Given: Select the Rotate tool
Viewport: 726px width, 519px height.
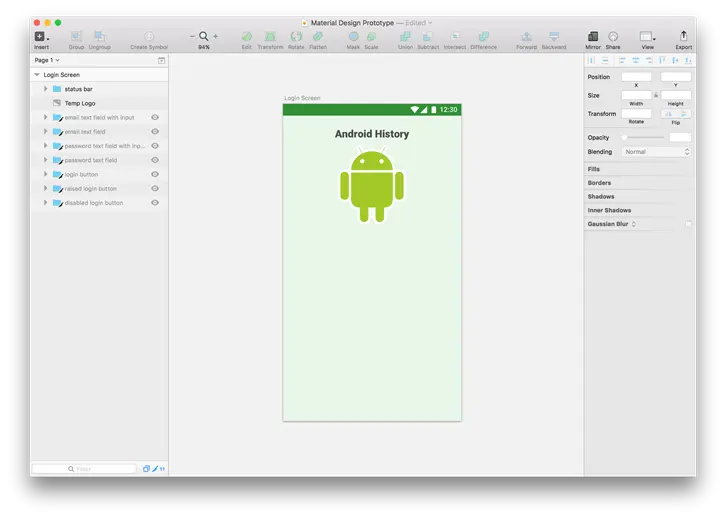Looking at the screenshot, I should click(296, 36).
